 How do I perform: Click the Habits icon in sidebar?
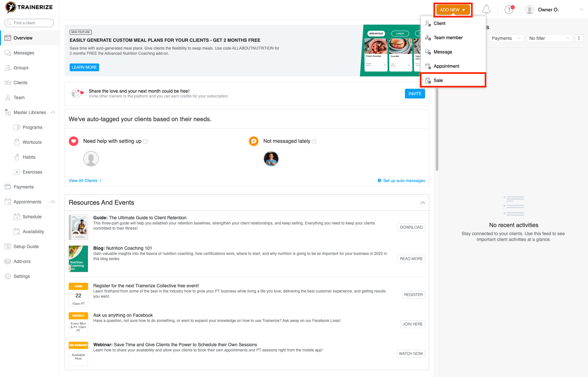(x=17, y=157)
